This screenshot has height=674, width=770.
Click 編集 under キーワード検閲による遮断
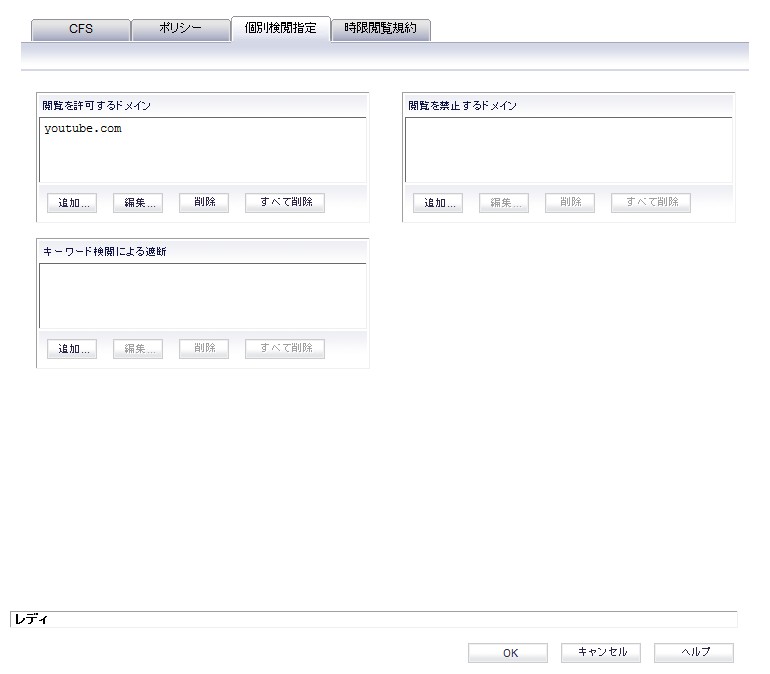point(138,349)
